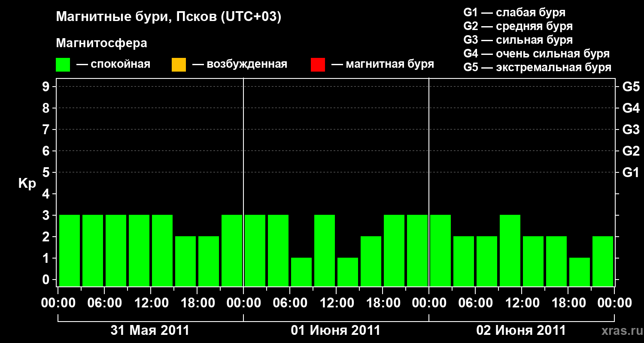The width and height of the screenshot is (644, 343).
Task: Click the G4 mark on the right axis
Action: tap(631, 108)
